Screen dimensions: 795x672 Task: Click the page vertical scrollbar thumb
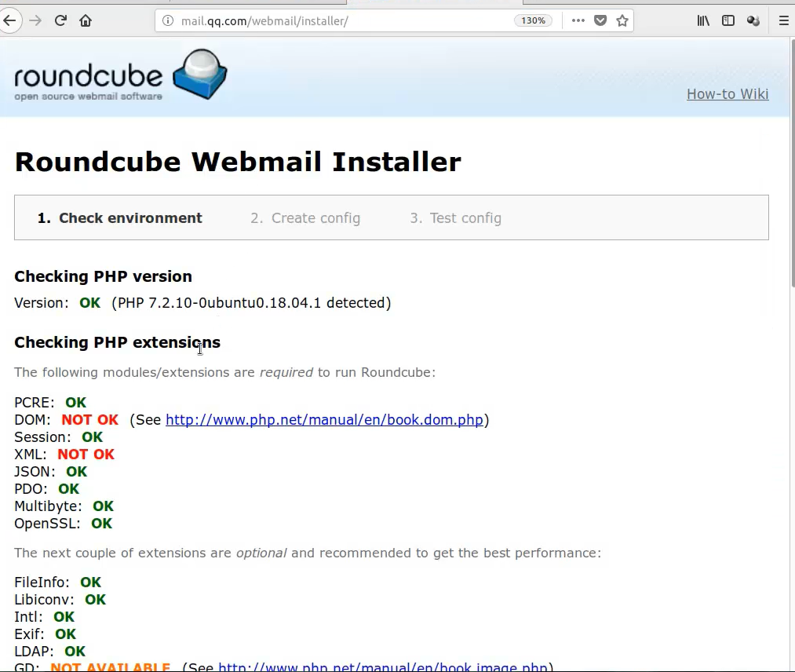[x=792, y=163]
